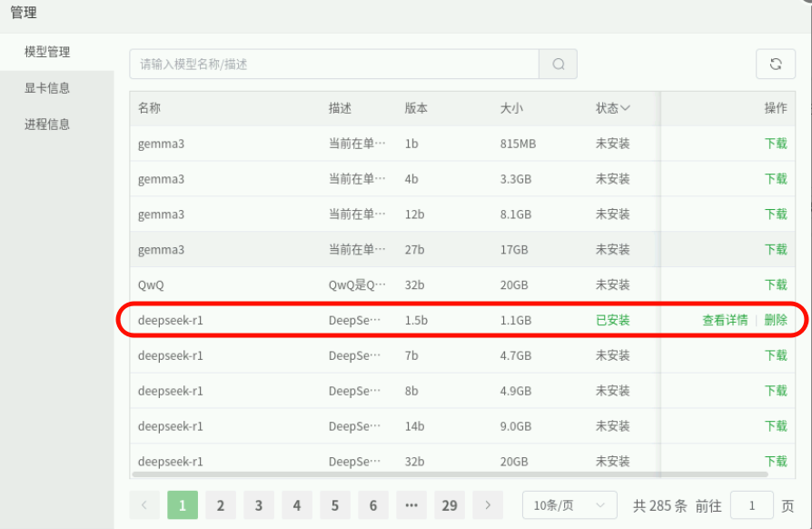Click the 描述 column header
812x529 pixels.
click(341, 108)
